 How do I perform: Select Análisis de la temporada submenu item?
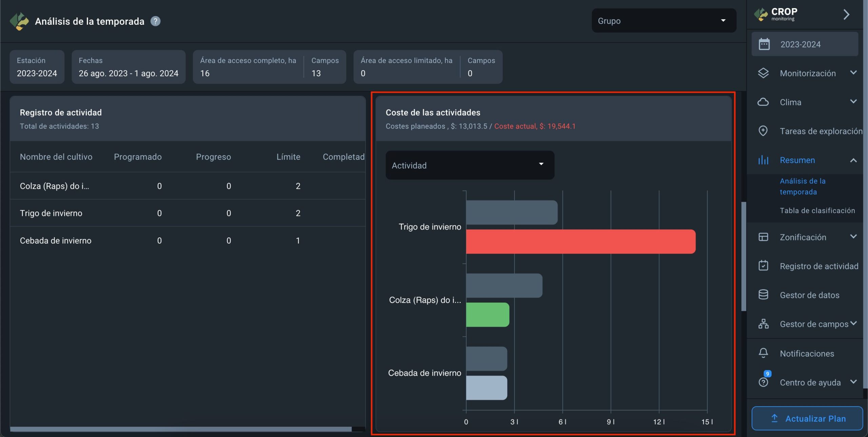(x=802, y=186)
